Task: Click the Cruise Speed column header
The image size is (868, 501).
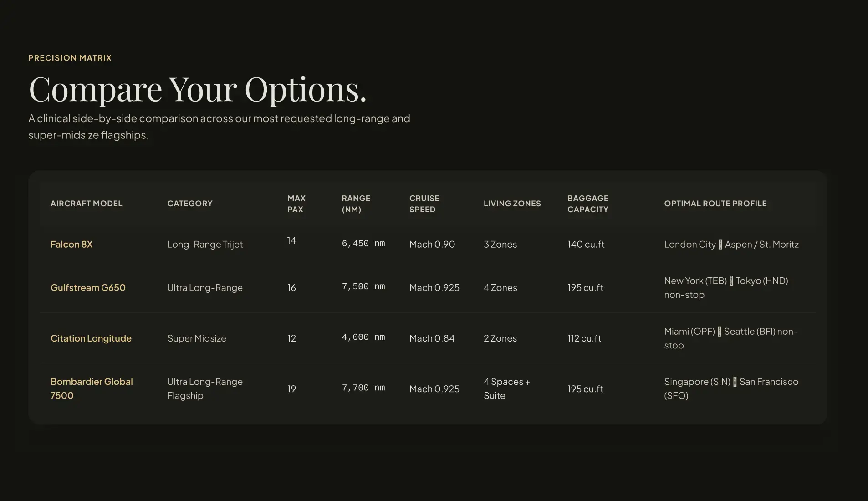Action: [424, 204]
